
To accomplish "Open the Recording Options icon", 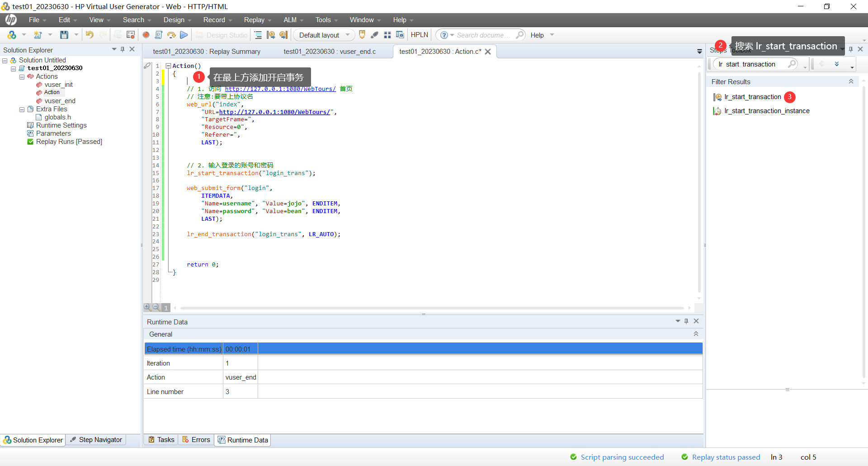I will pos(131,35).
